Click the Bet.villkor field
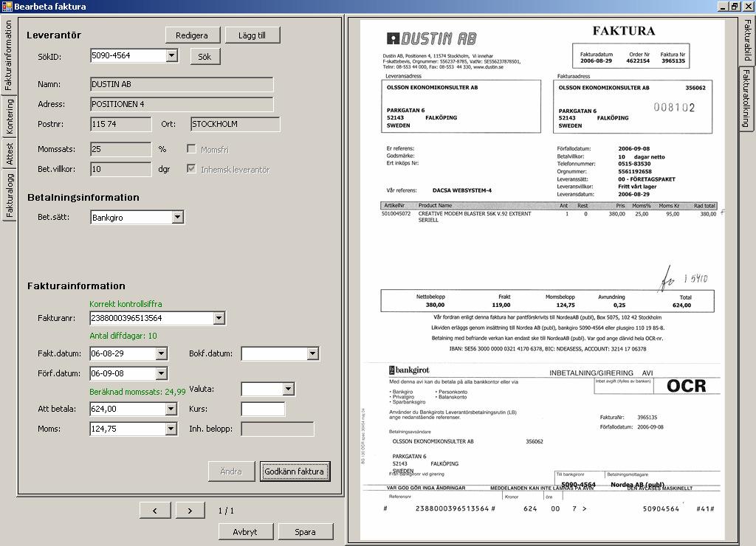The image size is (756, 546). (120, 169)
